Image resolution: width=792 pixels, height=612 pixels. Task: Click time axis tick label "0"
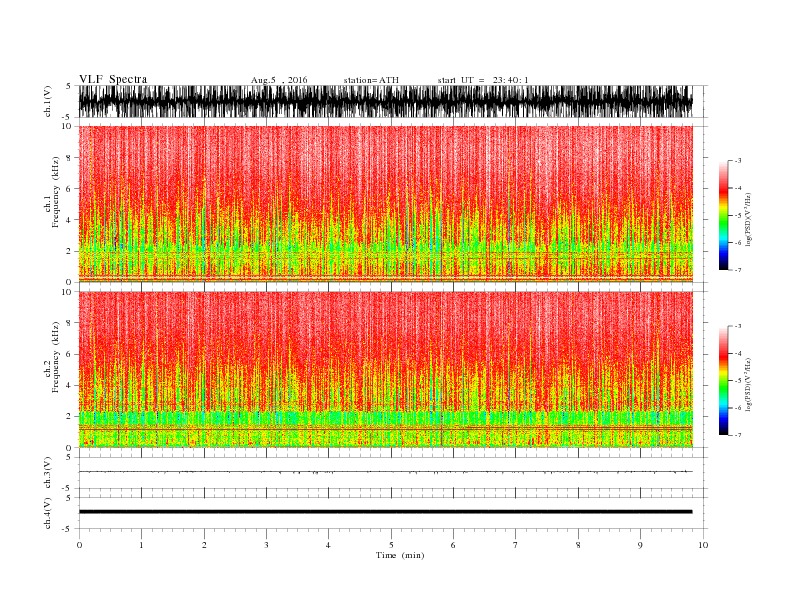coord(79,545)
